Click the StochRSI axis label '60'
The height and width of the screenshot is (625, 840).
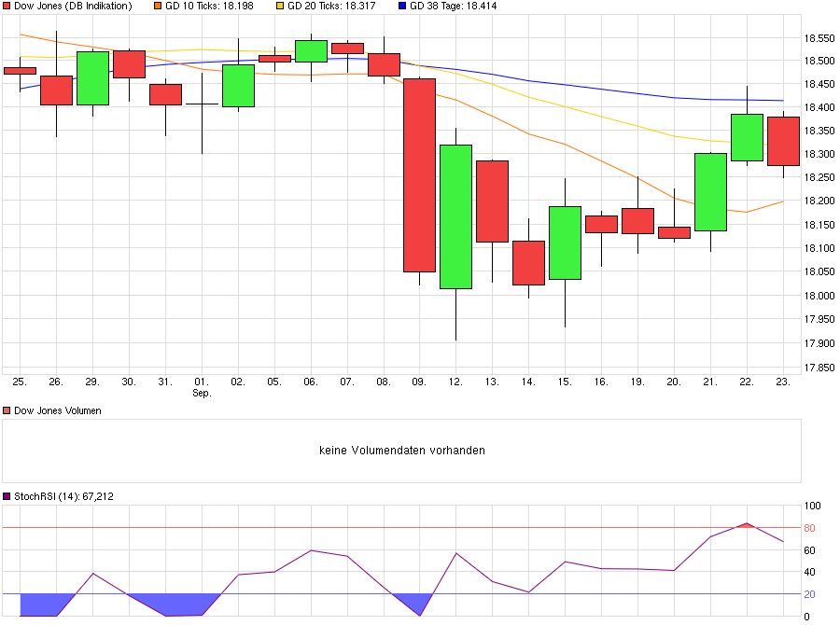(809, 550)
